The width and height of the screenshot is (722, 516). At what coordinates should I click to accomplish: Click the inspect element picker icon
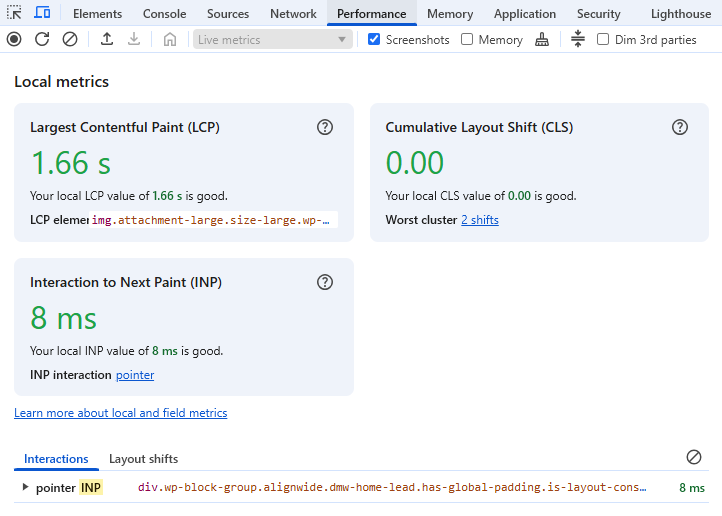pos(14,13)
